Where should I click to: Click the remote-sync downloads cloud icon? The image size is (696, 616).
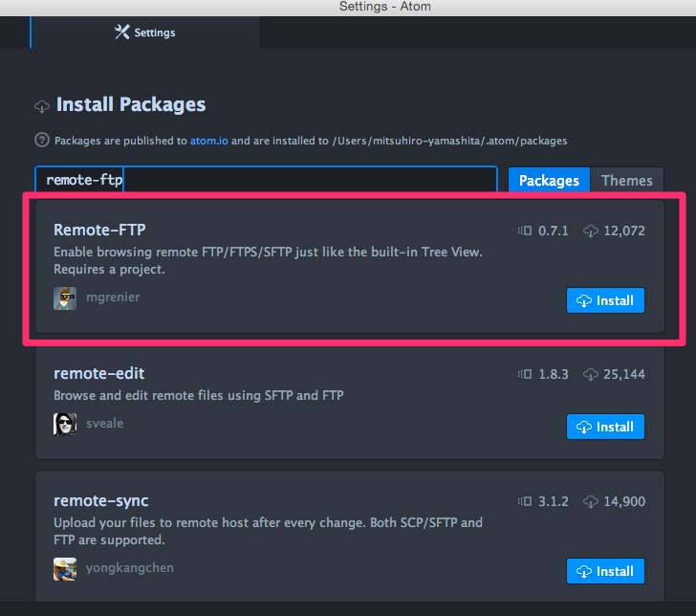591,502
